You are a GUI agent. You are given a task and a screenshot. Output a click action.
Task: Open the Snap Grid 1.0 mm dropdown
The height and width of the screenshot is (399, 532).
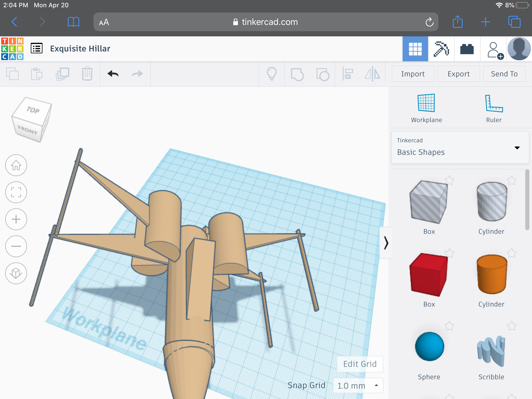358,385
